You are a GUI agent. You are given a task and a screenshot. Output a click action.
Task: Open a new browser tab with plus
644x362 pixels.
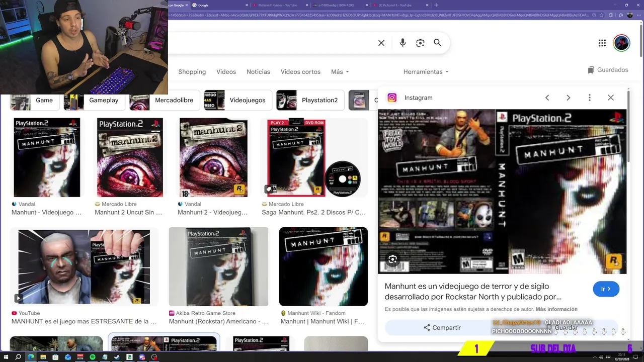[x=436, y=5]
